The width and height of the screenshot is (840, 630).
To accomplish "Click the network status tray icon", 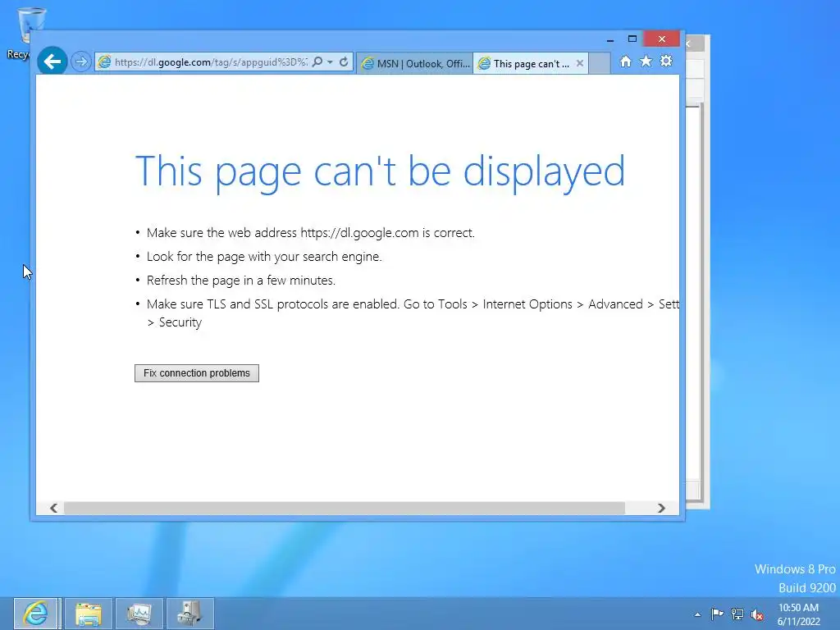I will [x=737, y=614].
